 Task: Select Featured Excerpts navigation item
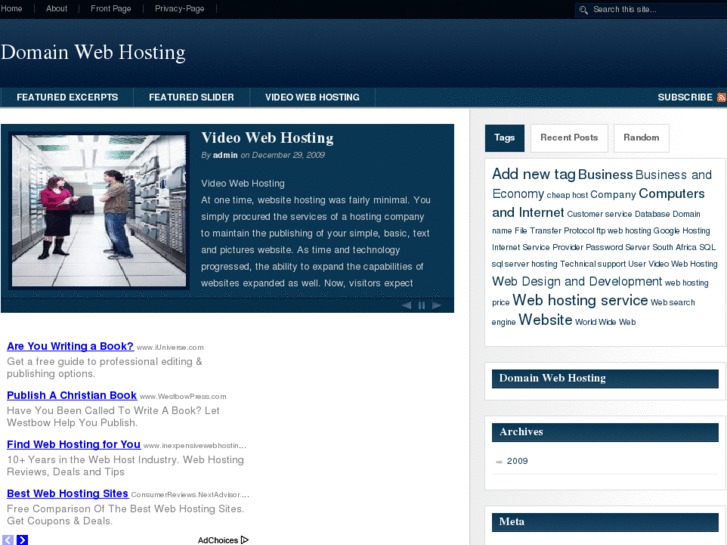[x=67, y=97]
